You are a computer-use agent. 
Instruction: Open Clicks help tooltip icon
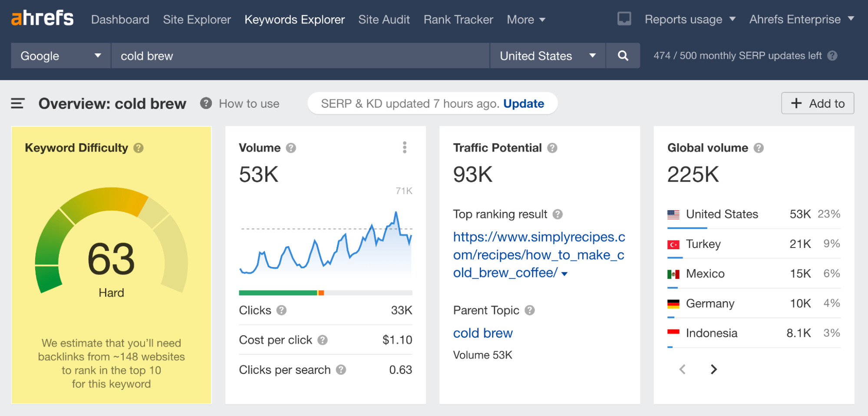click(281, 310)
